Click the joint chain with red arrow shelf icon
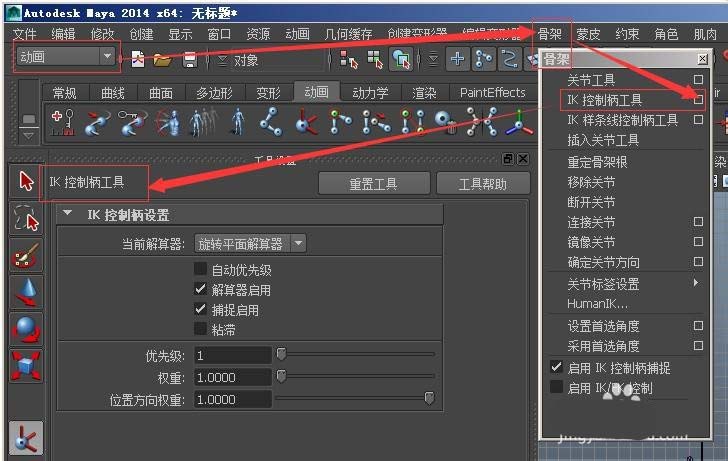The width and height of the screenshot is (728, 461). (x=376, y=123)
